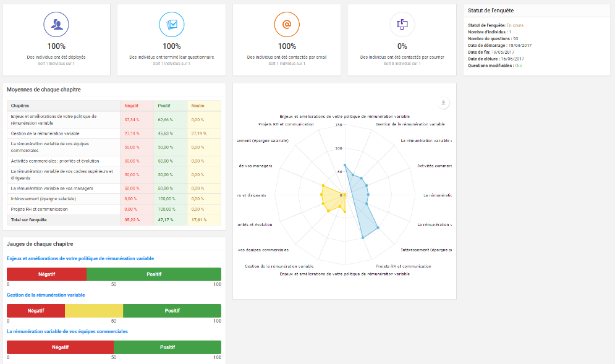
Task: Select the Négatif column header in table
Action: point(130,106)
